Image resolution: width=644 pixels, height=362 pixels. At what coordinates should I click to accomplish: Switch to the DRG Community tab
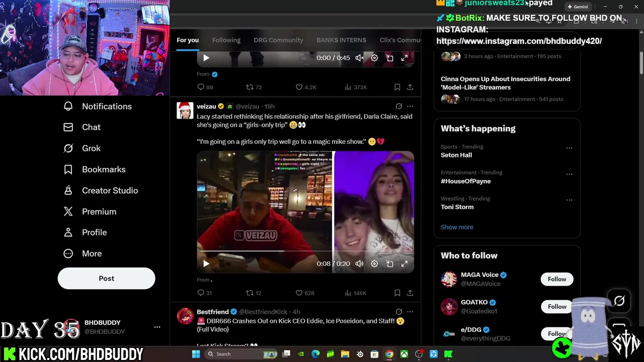(x=278, y=40)
